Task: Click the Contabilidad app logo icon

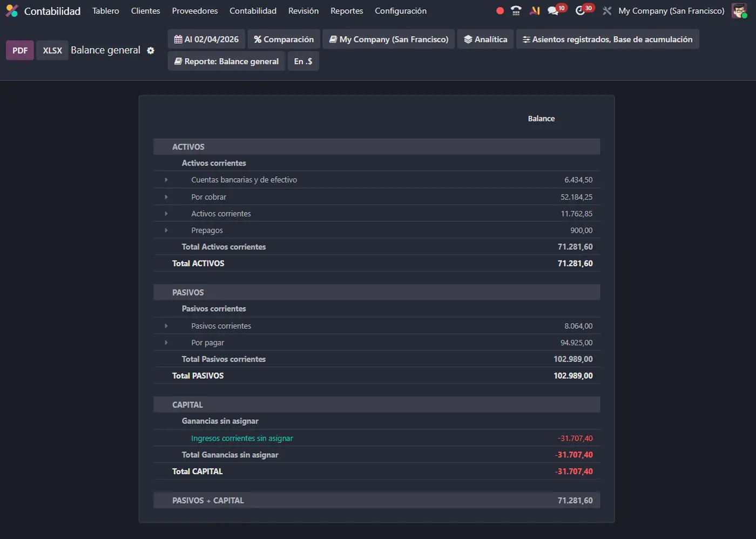Action: click(x=12, y=11)
